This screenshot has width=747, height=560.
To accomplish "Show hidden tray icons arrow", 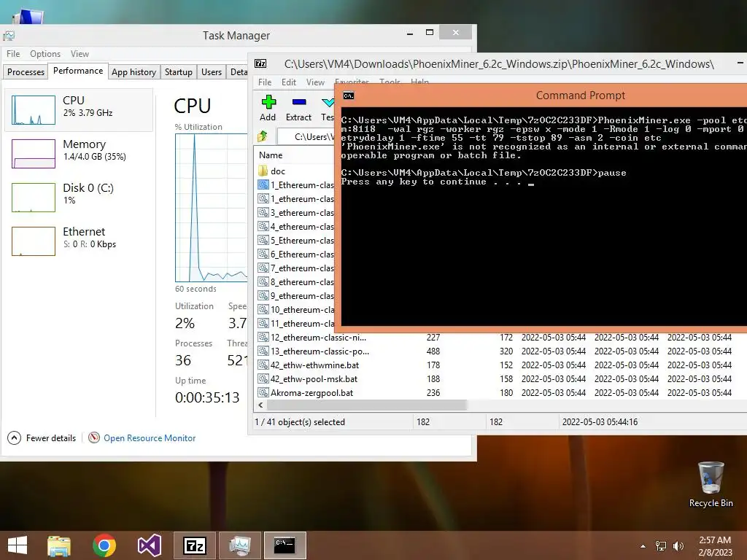I will [x=643, y=546].
